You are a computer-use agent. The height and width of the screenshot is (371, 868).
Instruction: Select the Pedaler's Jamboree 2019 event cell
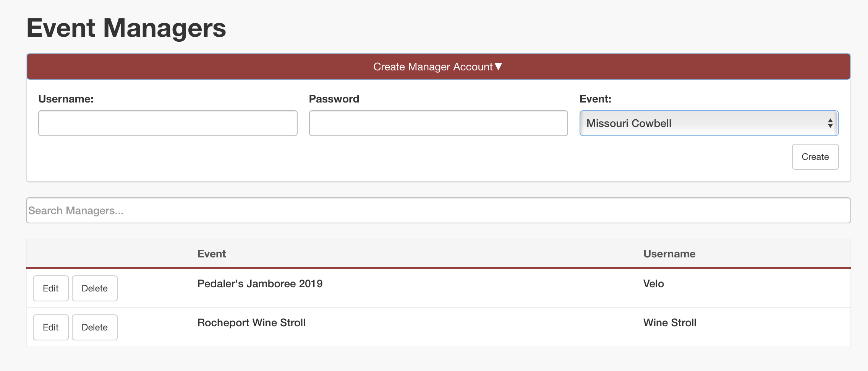[x=260, y=284]
